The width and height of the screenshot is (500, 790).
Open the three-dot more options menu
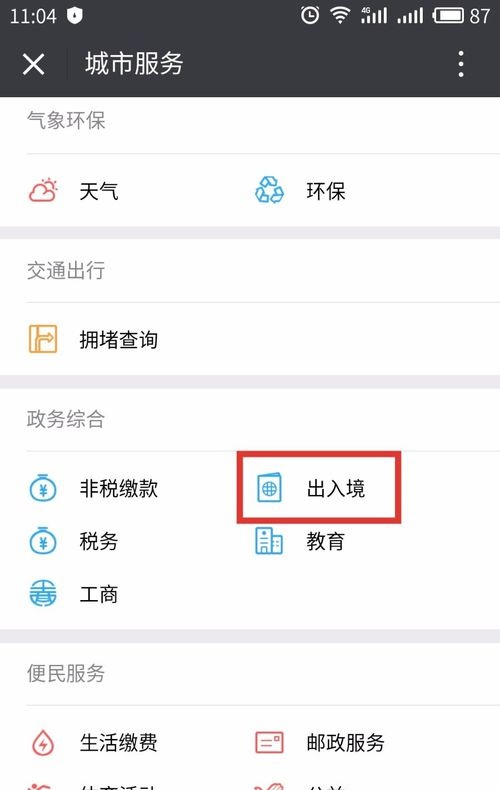tap(461, 64)
